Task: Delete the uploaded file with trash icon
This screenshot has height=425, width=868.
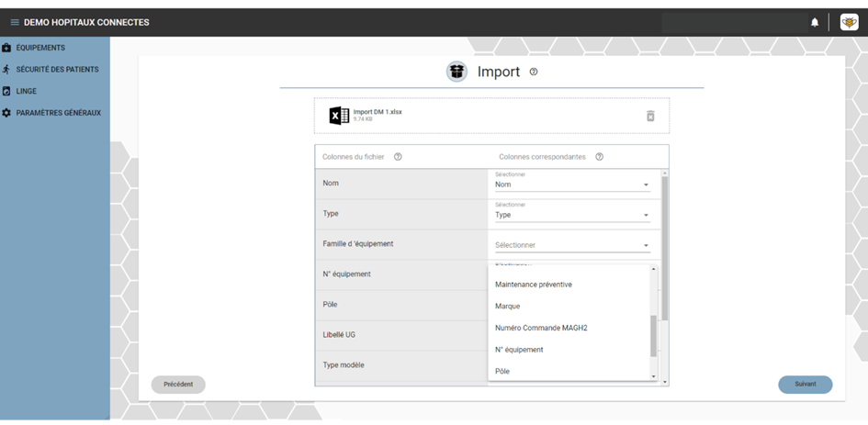Action: click(x=650, y=116)
